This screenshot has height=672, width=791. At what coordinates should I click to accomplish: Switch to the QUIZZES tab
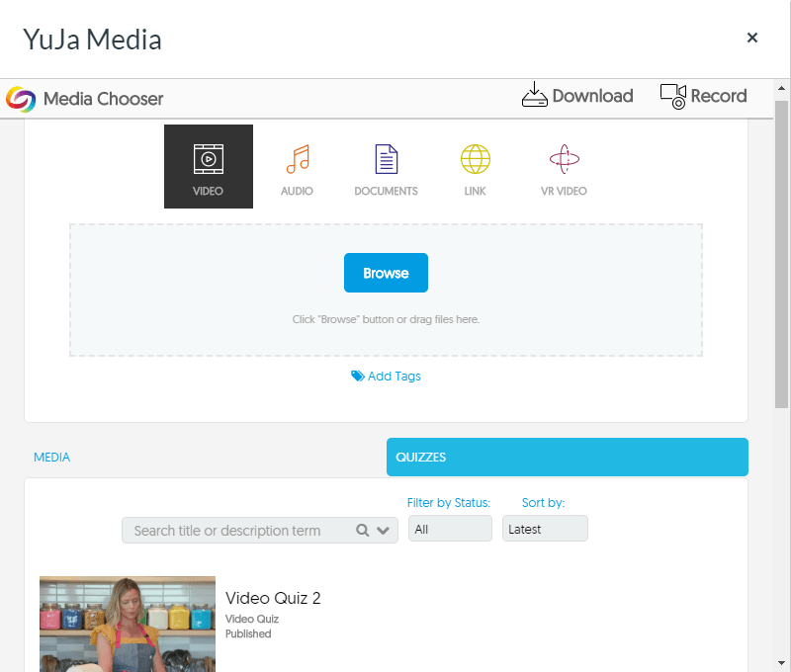(567, 458)
